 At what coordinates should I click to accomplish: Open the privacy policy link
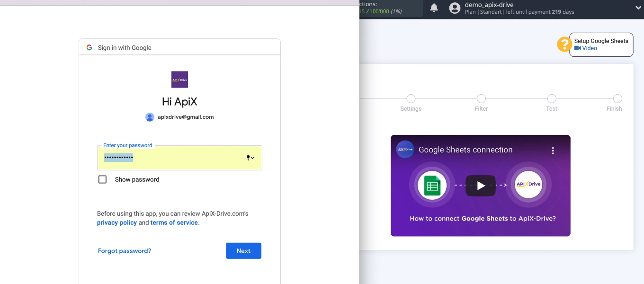(117, 222)
